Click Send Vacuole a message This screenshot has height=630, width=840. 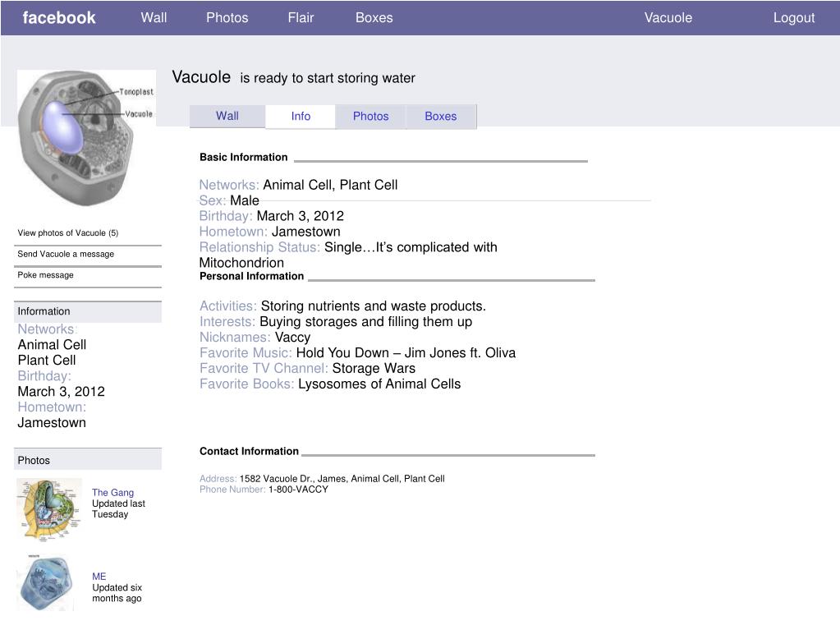pos(66,254)
